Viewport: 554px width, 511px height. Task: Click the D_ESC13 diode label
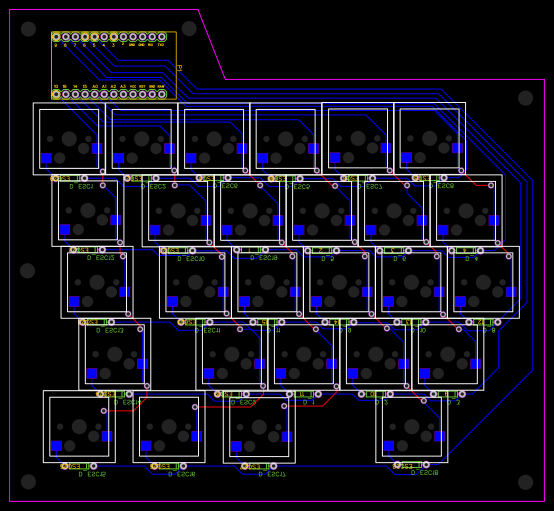(110, 331)
